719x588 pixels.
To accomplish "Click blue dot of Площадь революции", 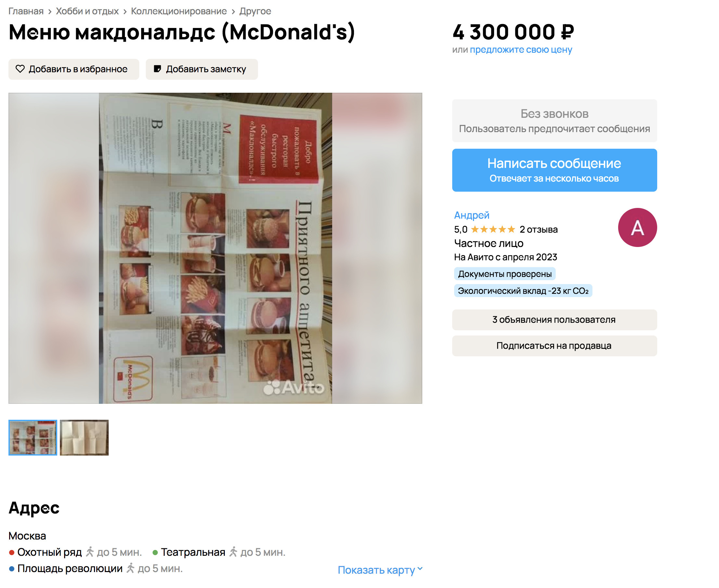I will click(12, 569).
